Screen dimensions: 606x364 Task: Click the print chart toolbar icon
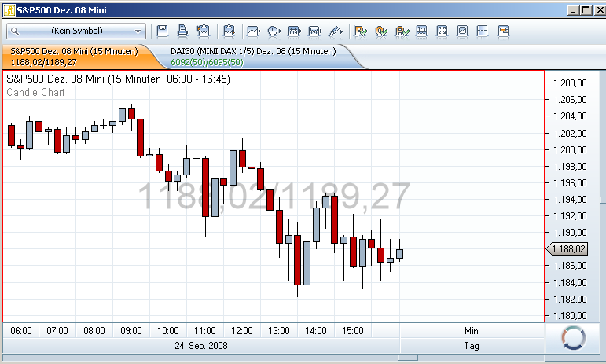pos(182,31)
